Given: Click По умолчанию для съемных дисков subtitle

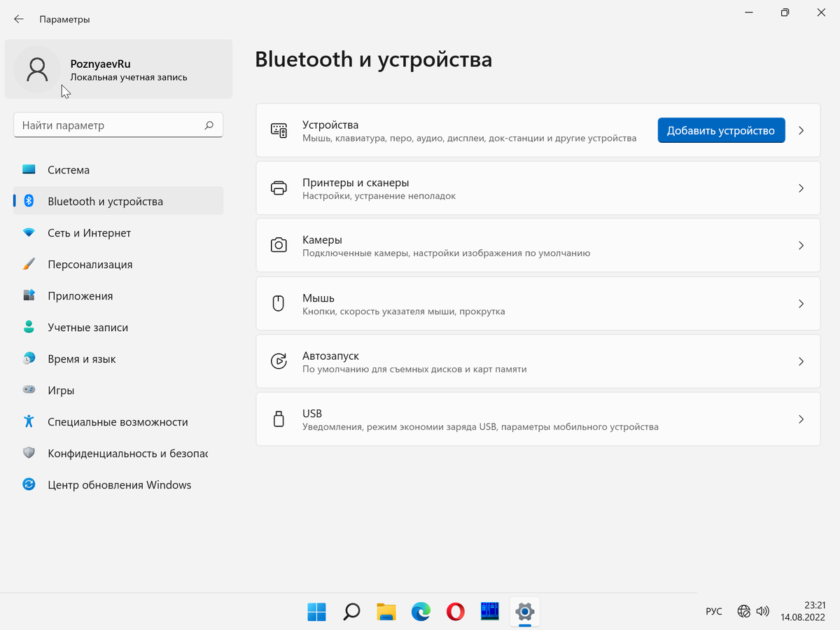Looking at the screenshot, I should tap(414, 369).
